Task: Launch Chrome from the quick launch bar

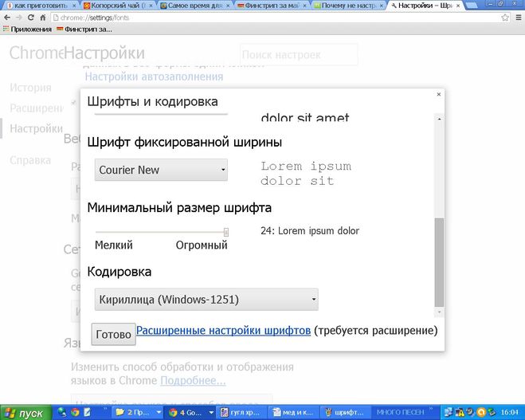Action: [75, 412]
